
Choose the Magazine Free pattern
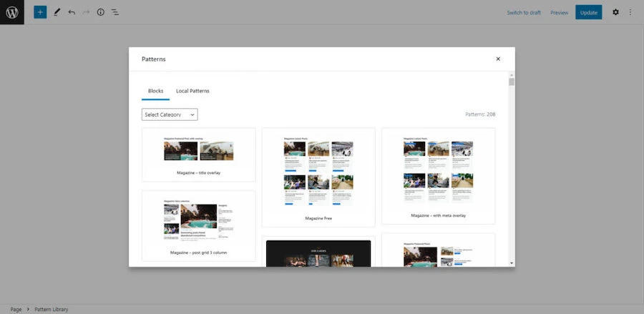pos(318,177)
